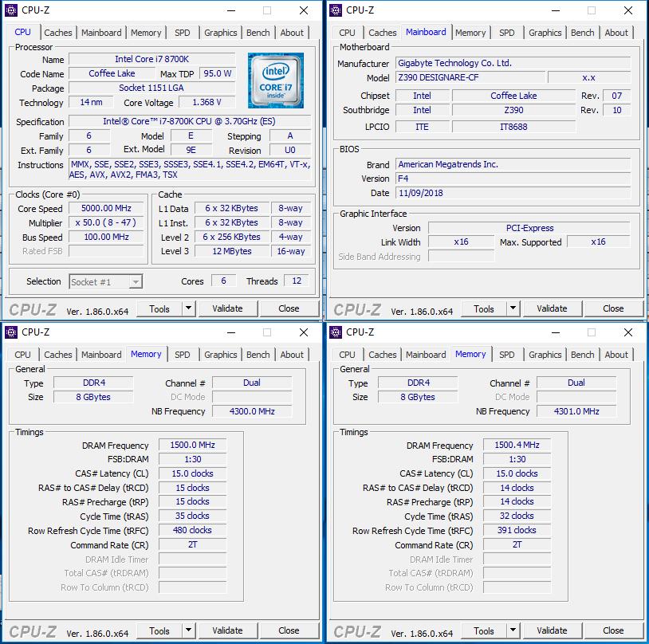Click the Package value 'Socket 1151 LGA'

click(152, 88)
